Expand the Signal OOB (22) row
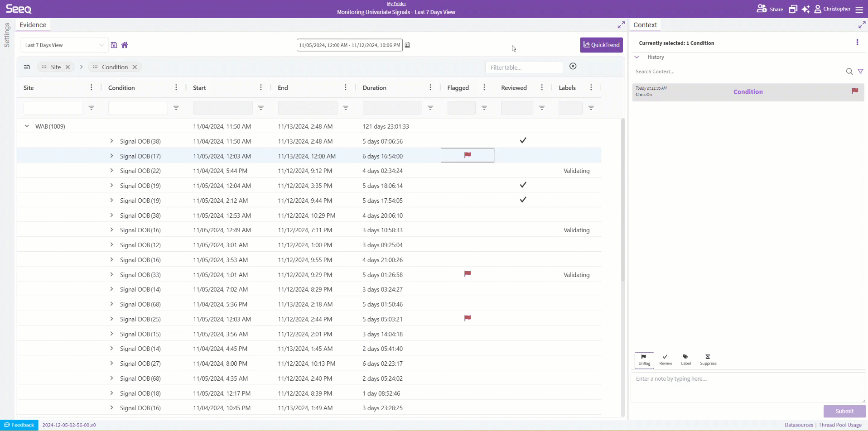Screen dimensions: 868x431 [111, 171]
